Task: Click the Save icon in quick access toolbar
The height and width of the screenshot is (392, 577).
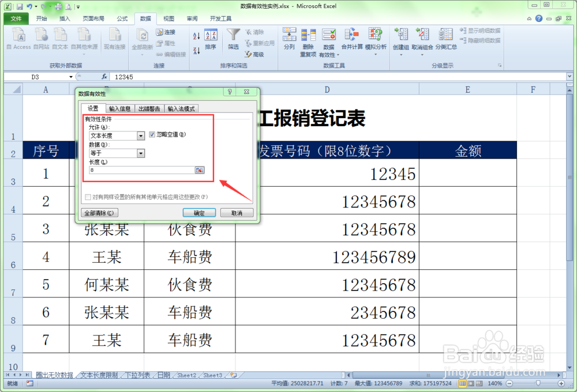Action: coord(20,6)
